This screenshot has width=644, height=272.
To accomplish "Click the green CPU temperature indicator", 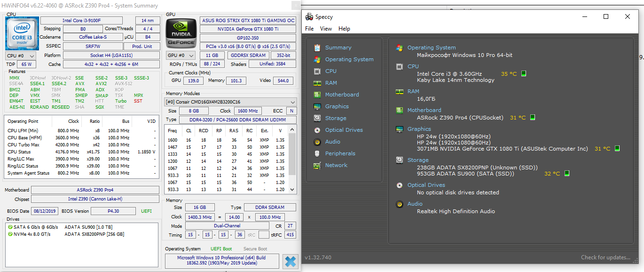I will click(524, 74).
